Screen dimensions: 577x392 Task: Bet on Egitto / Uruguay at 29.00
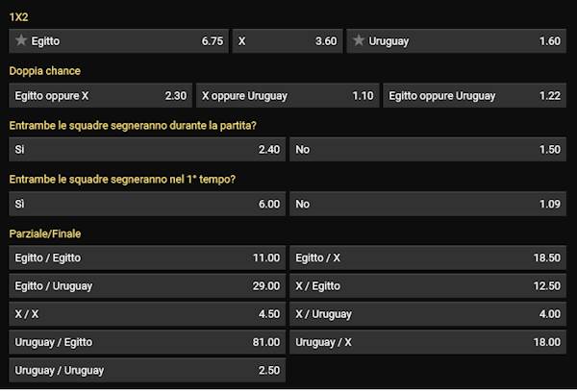click(147, 286)
